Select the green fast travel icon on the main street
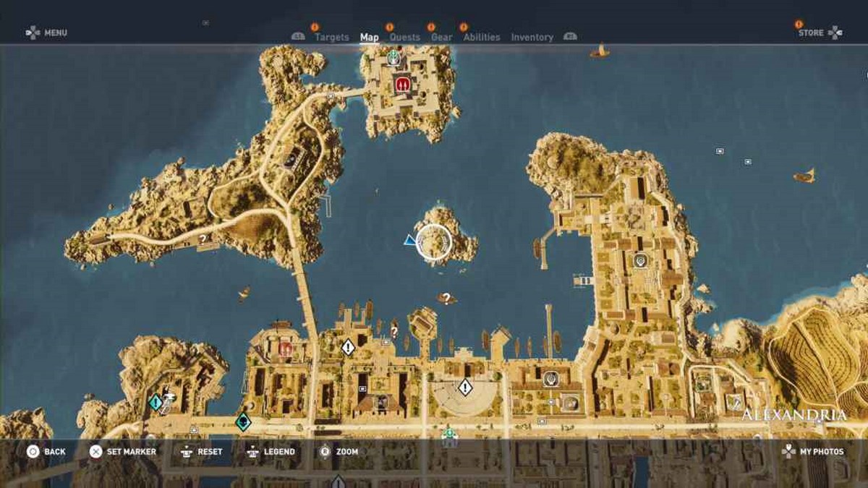Image resolution: width=868 pixels, height=488 pixels. (x=449, y=434)
